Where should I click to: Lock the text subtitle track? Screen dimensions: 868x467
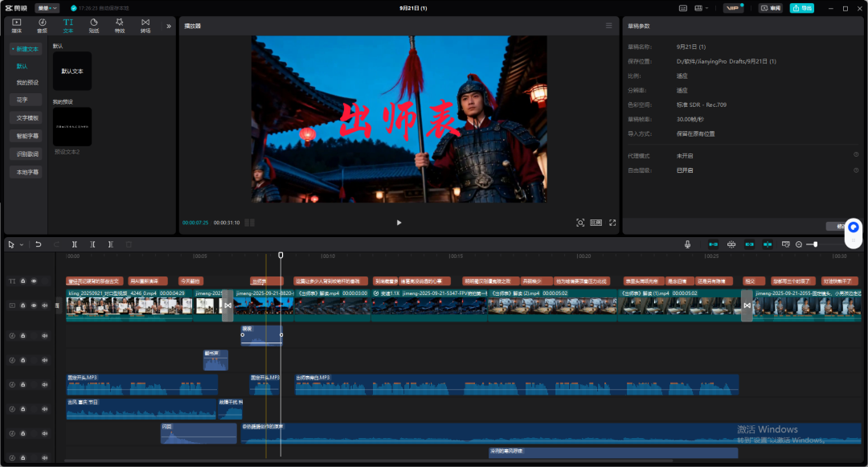point(23,281)
